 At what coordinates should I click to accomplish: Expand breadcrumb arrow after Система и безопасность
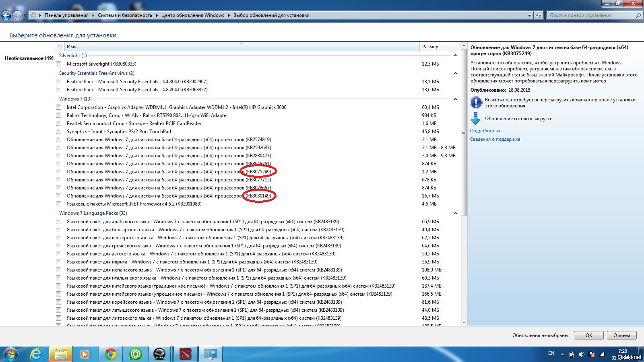click(x=157, y=15)
